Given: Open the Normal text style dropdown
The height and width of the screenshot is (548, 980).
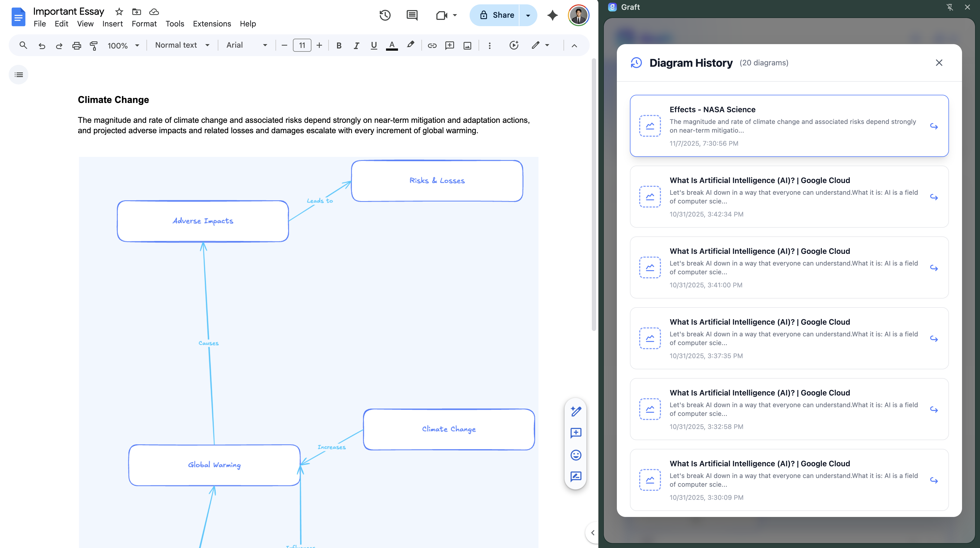Looking at the screenshot, I should (182, 45).
